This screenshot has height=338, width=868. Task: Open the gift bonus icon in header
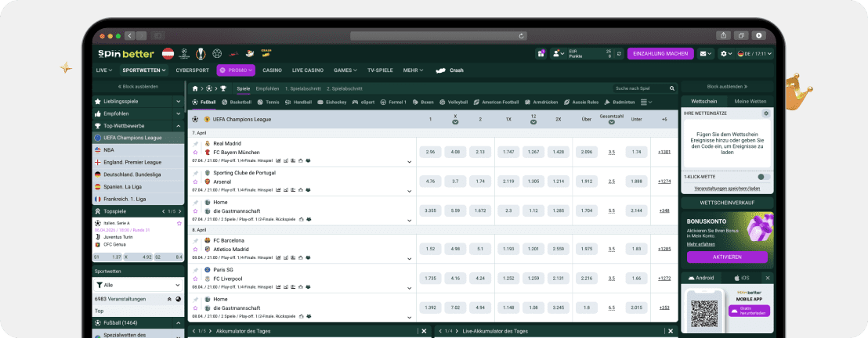(541, 53)
